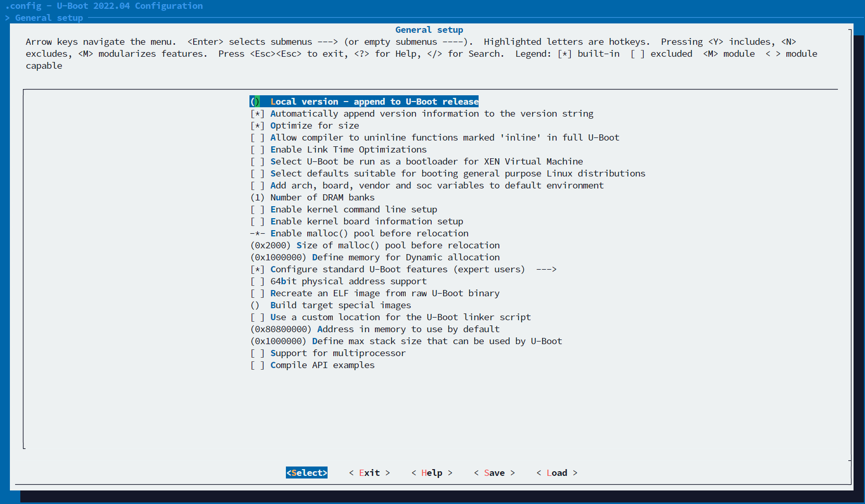Toggle 64bit physical address support

click(x=339, y=281)
